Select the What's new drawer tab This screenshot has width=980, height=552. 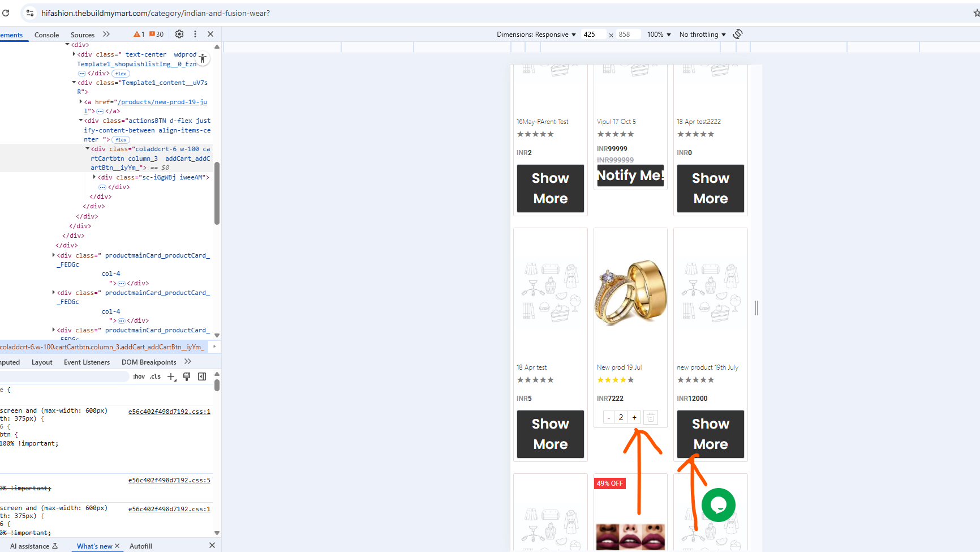[x=94, y=546]
